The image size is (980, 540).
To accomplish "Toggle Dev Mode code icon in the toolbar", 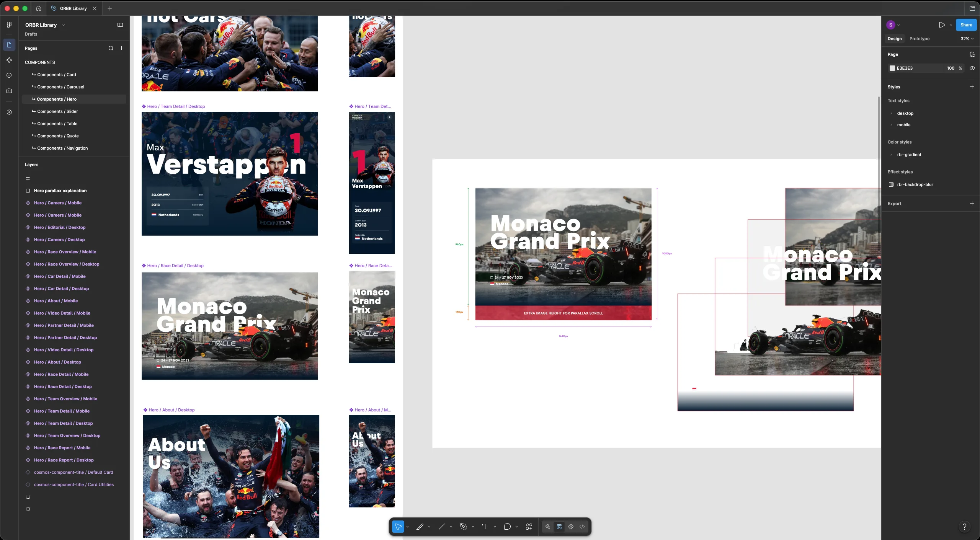I will (582, 527).
